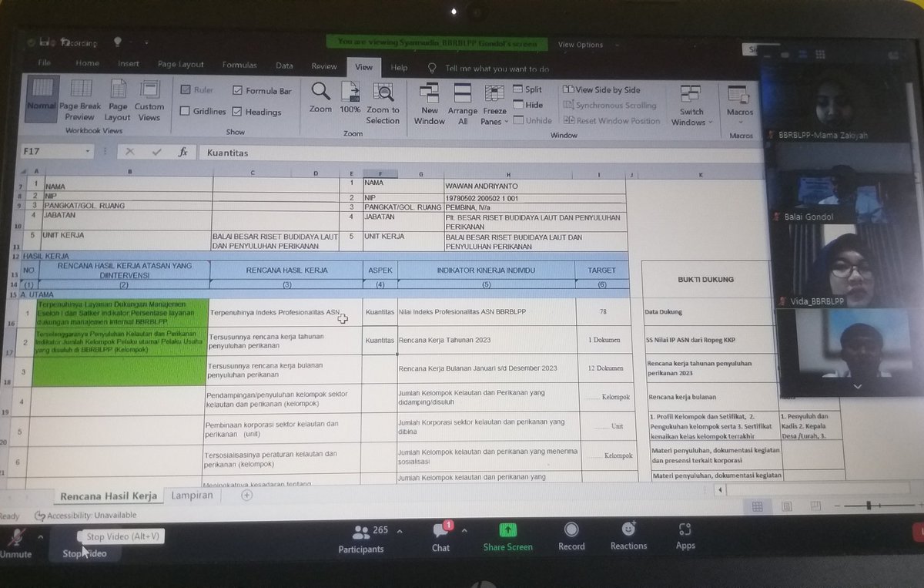Click Accessibility: Unavailable in status bar

[x=85, y=515]
